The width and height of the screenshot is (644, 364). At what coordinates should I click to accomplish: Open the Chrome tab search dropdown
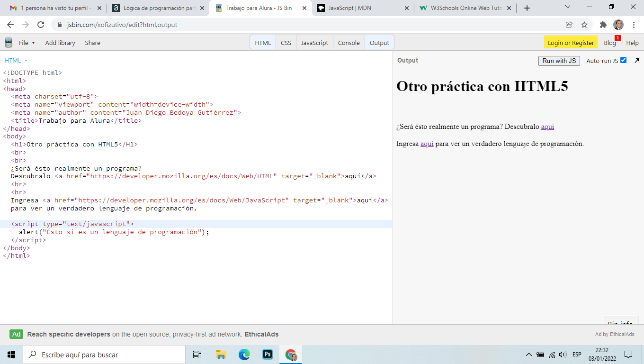point(568,7)
